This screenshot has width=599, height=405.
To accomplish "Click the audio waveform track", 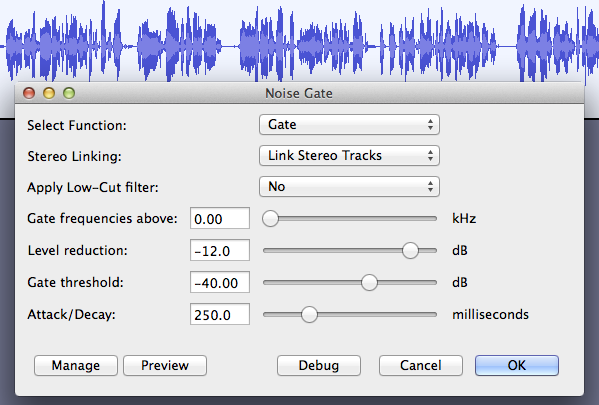I will tap(300, 41).
